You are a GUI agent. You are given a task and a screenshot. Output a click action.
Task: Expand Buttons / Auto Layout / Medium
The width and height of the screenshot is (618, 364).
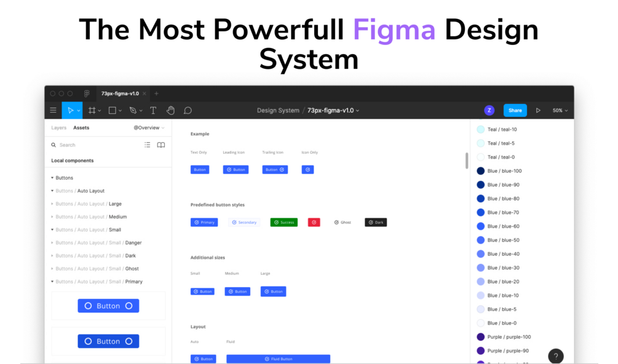point(52,216)
